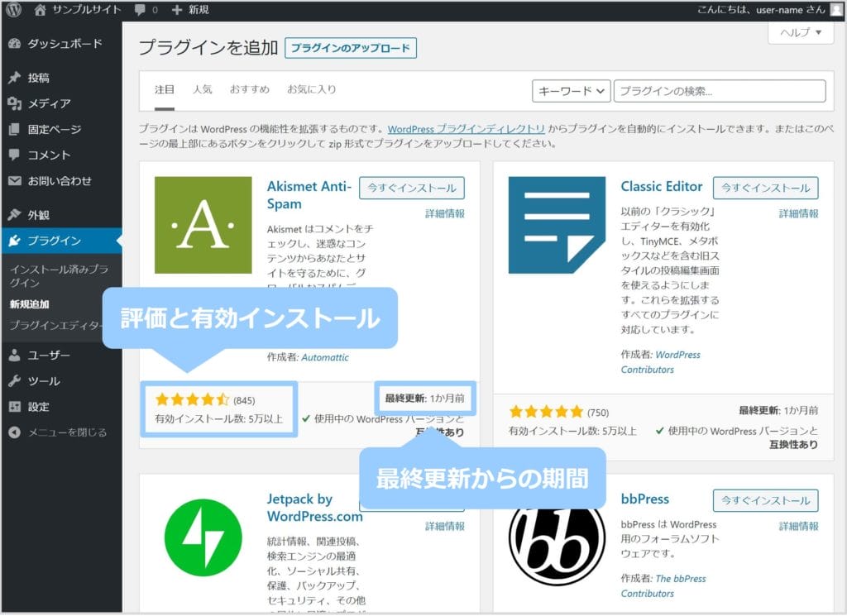This screenshot has width=847, height=616.
Task: Open the Jetpack by WordPress.com title link
Action: [315, 508]
